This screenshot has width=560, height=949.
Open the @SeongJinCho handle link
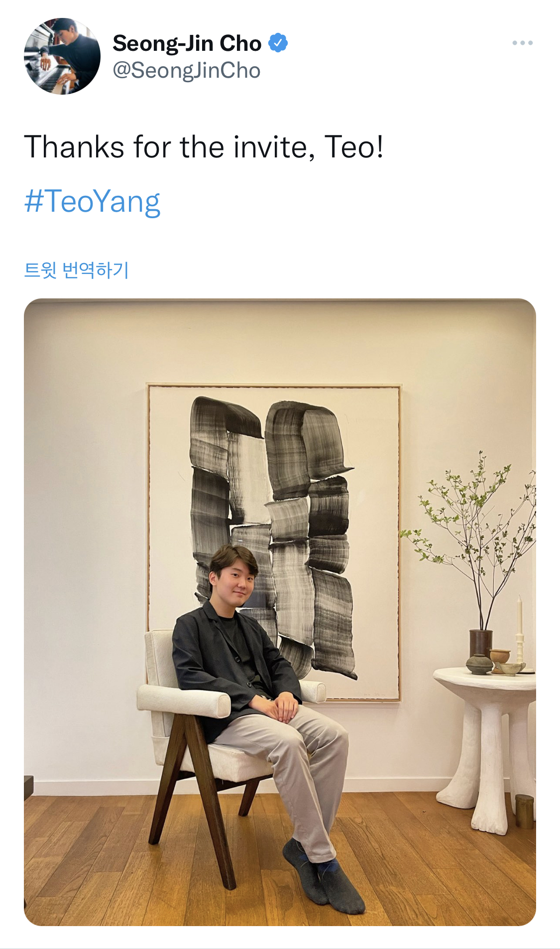click(186, 71)
